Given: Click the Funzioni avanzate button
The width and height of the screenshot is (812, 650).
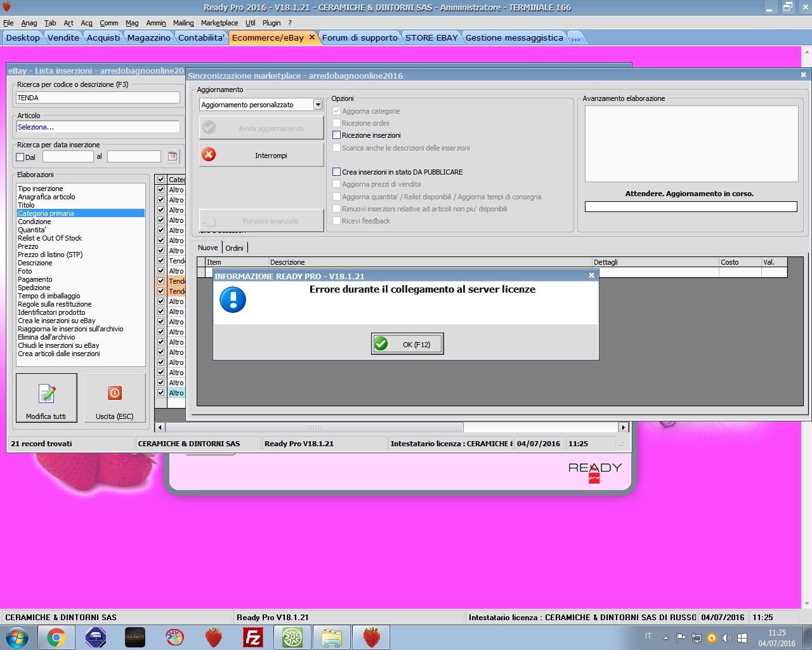Looking at the screenshot, I should (261, 220).
